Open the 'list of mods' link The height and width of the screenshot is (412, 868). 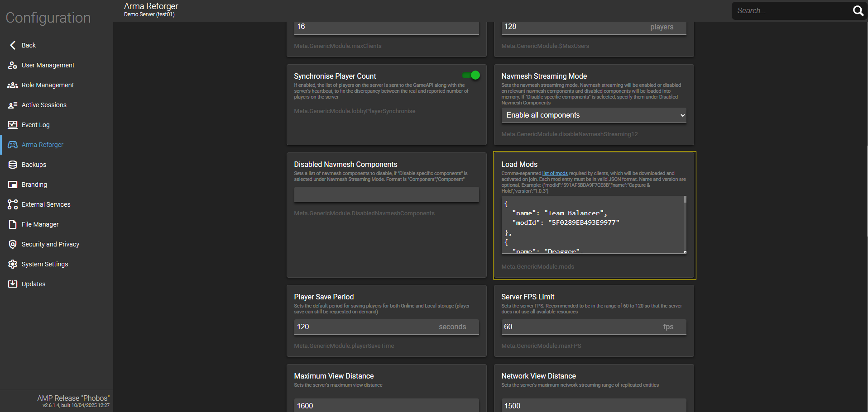pyautogui.click(x=555, y=173)
